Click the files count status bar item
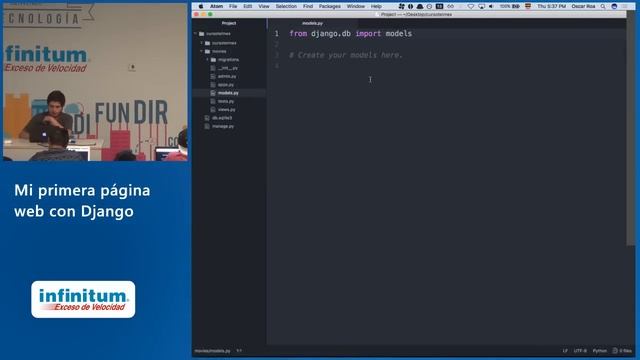Screen dimensions: 640x360 [622, 351]
